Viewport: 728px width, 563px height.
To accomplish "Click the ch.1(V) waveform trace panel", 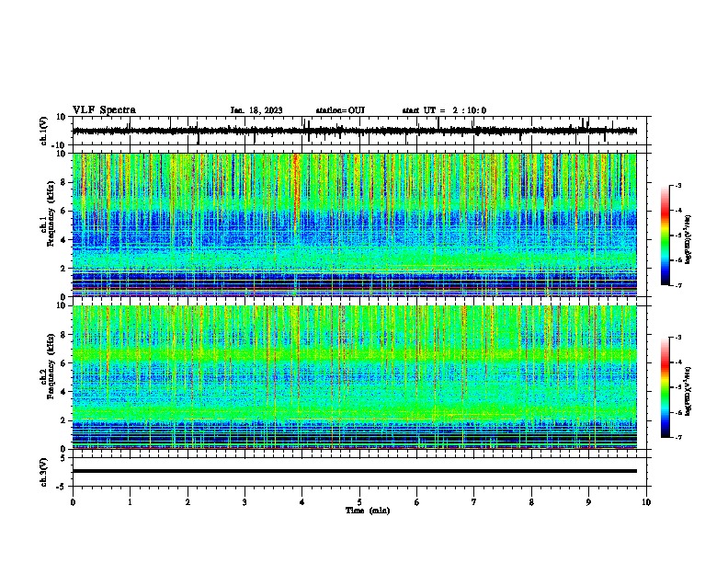I will coord(359,131).
